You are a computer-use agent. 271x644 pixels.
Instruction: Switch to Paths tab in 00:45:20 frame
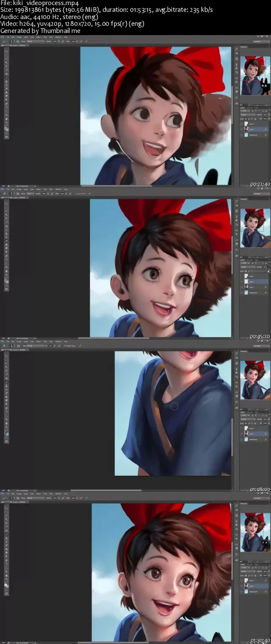point(256,260)
